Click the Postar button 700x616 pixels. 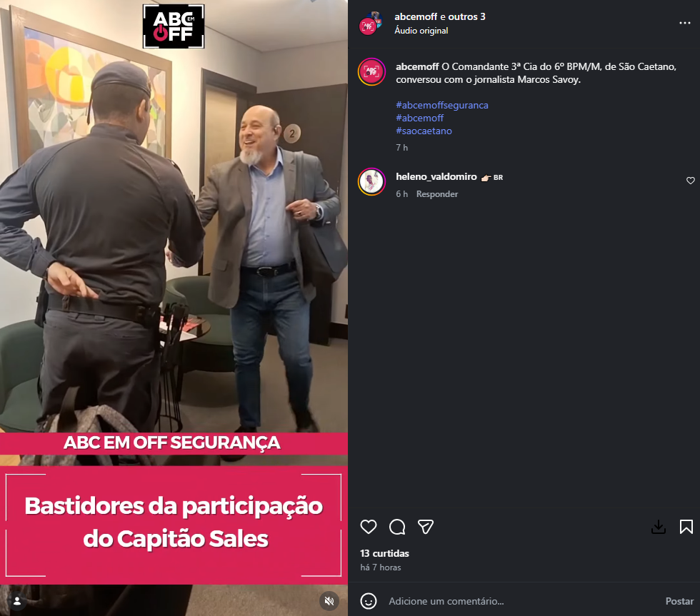pos(679,601)
